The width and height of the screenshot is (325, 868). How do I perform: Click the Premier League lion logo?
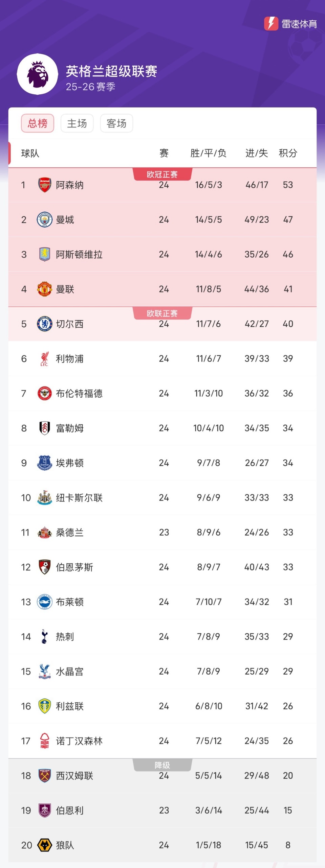click(x=38, y=74)
